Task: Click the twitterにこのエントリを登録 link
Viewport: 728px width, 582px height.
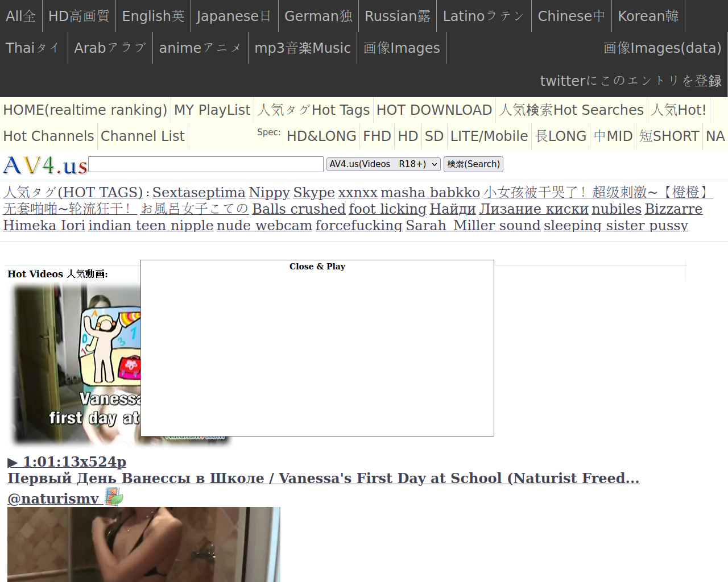Action: 631,81
